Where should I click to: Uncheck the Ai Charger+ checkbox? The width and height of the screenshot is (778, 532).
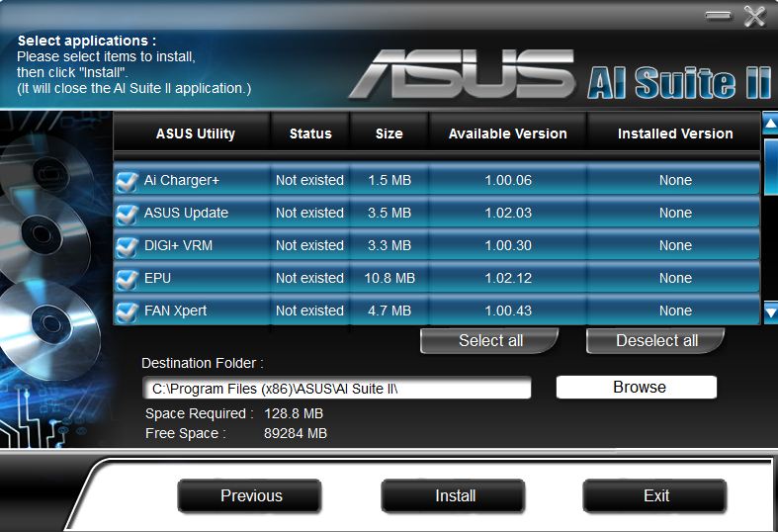click(x=127, y=181)
